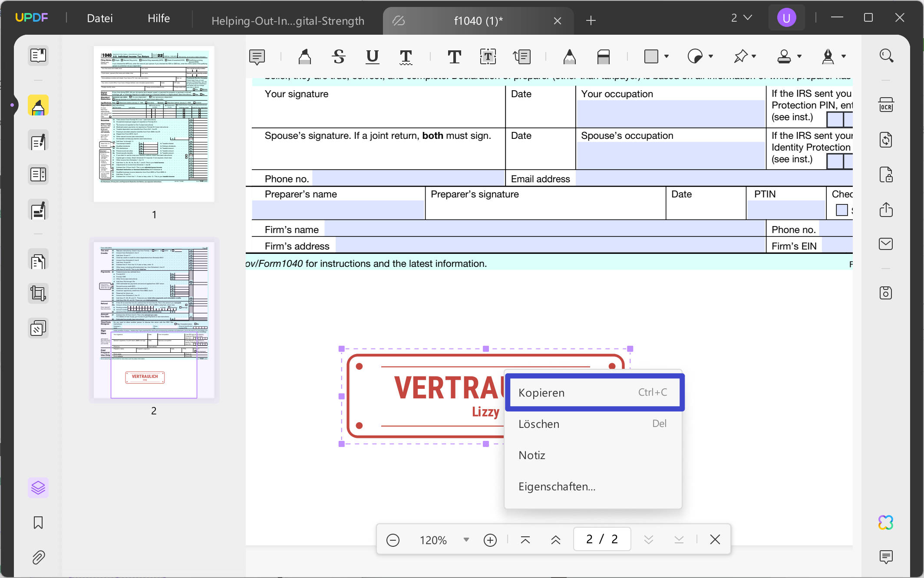Switch to Helping-Out-In...gital-Strength tab
Image resolution: width=924 pixels, height=578 pixels.
pyautogui.click(x=287, y=20)
